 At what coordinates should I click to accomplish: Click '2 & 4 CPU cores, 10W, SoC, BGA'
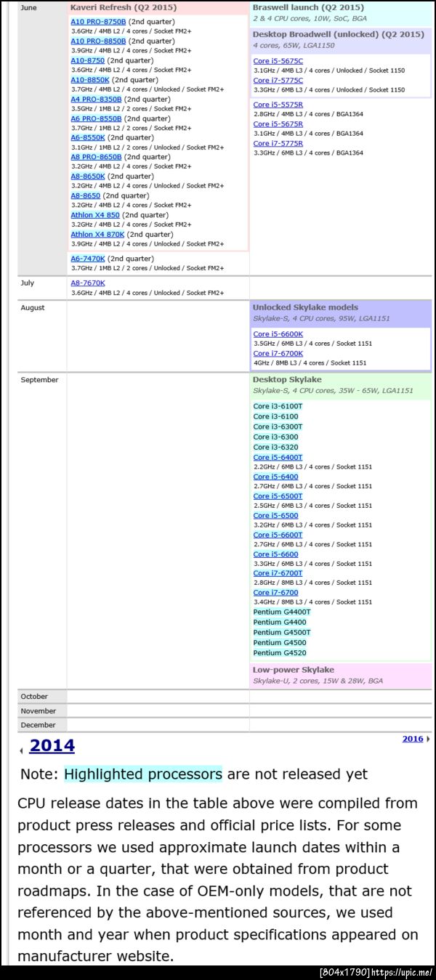(x=310, y=18)
